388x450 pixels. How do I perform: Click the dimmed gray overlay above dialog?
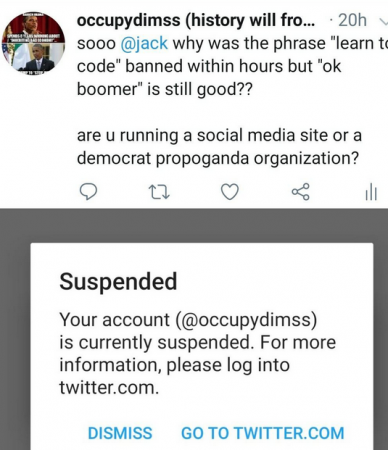pos(194,226)
